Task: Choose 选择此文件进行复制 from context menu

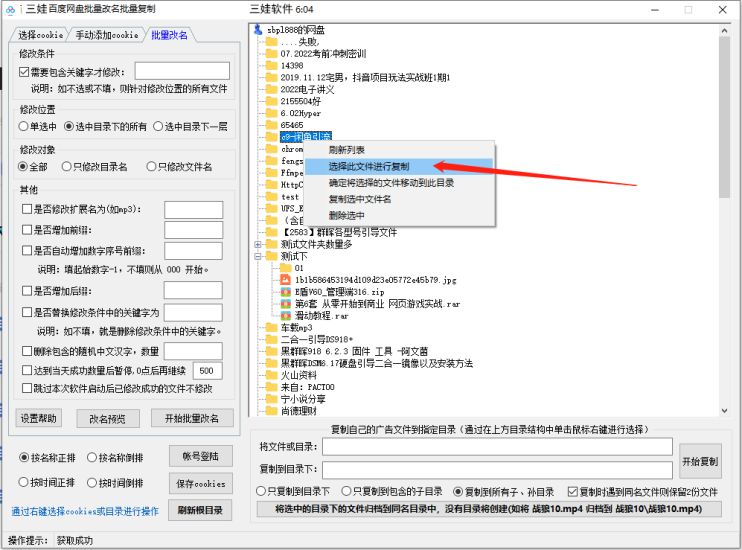Action: coord(368,166)
